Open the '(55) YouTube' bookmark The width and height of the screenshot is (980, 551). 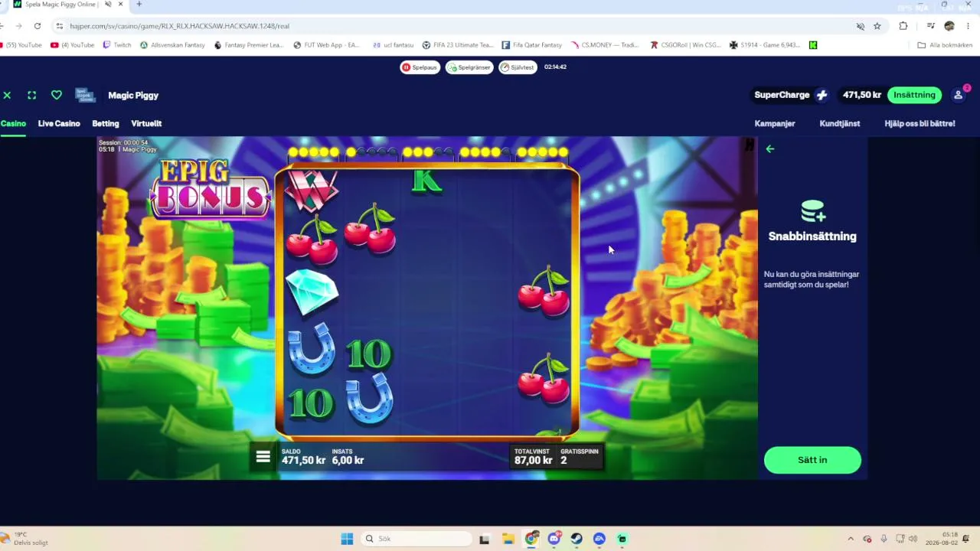[22, 45]
